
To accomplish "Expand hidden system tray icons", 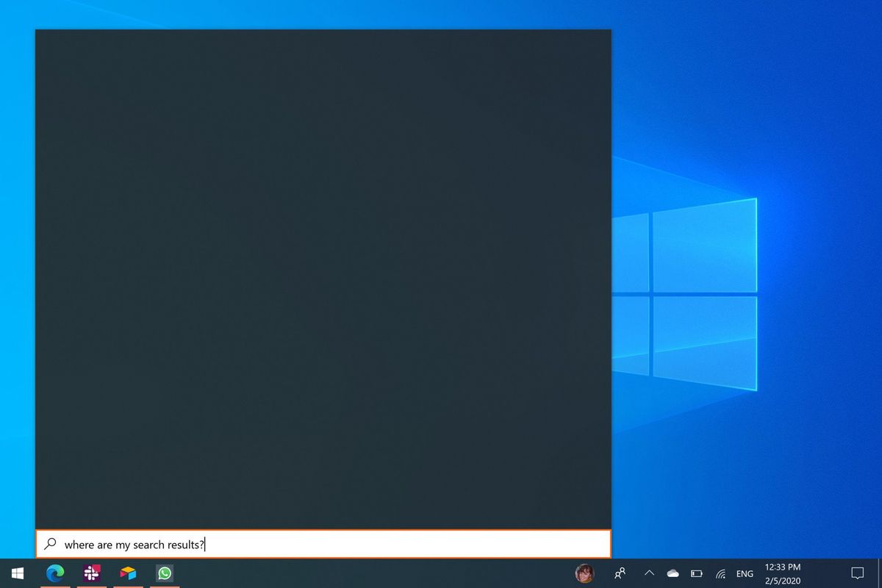I will 650,573.
